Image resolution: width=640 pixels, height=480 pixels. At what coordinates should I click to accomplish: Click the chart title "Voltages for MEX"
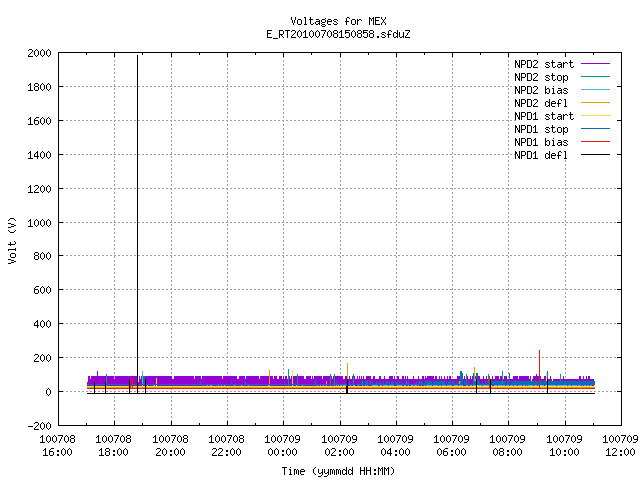coord(338,21)
